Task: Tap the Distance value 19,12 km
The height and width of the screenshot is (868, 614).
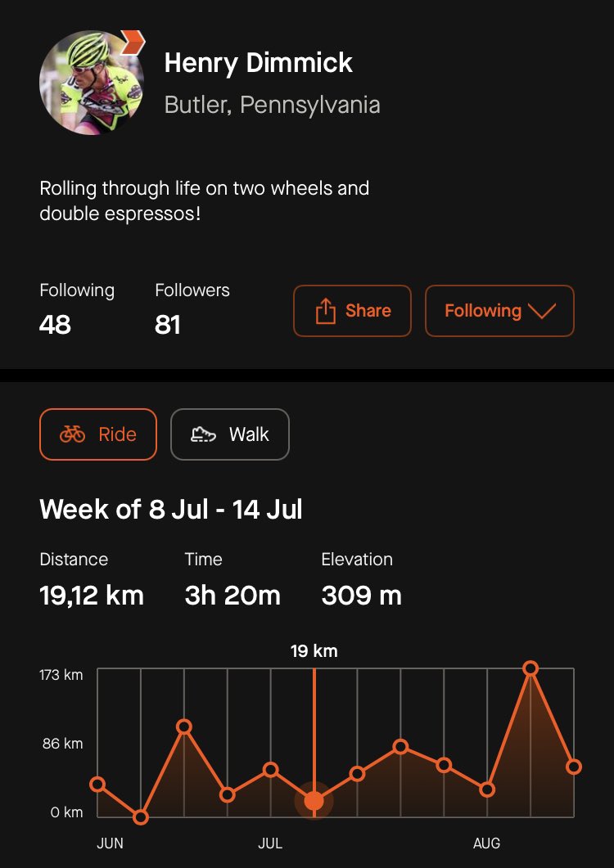Action: click(x=92, y=596)
